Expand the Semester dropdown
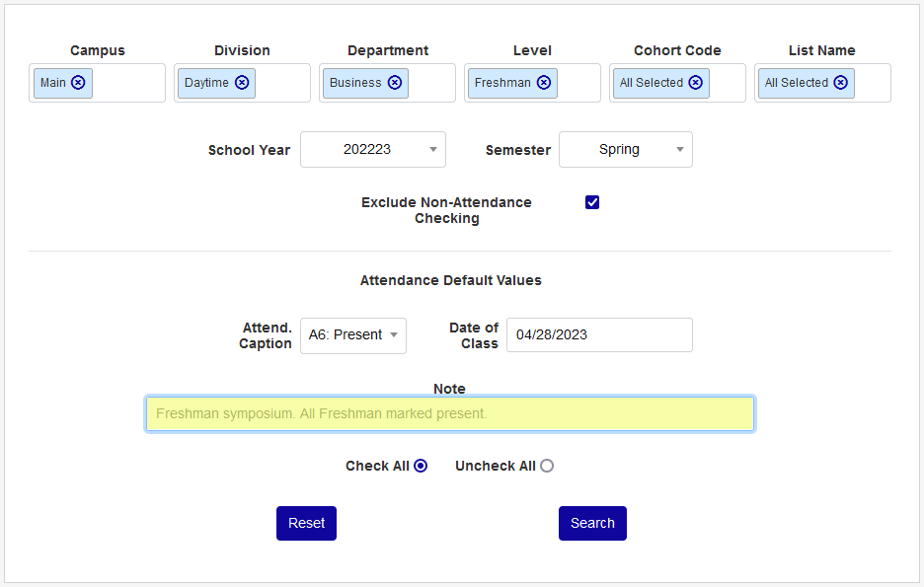Screen dimensions: 924x587 pos(626,150)
